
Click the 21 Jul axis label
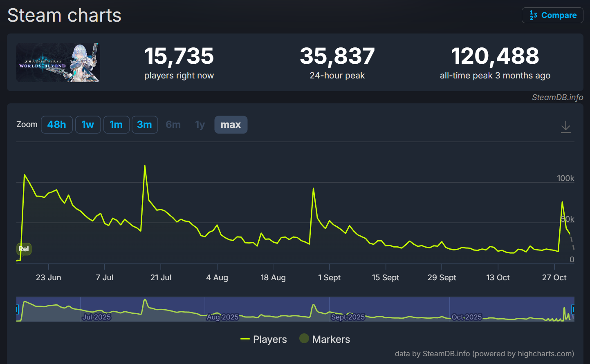tap(161, 277)
